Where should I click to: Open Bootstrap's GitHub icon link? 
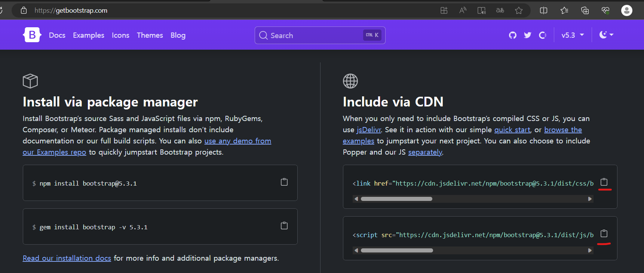coord(513,35)
